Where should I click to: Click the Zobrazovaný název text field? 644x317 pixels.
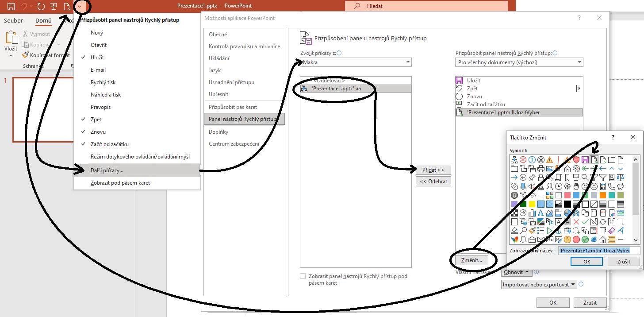pos(599,251)
